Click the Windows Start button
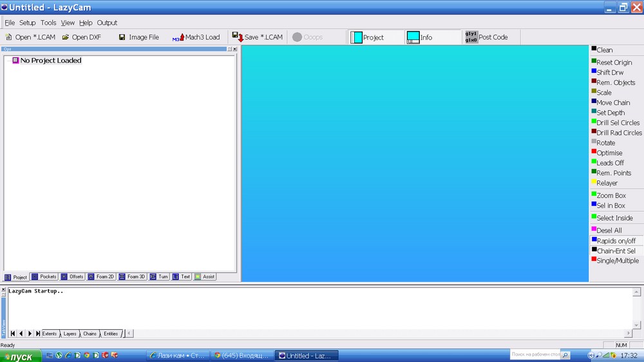 click(21, 356)
